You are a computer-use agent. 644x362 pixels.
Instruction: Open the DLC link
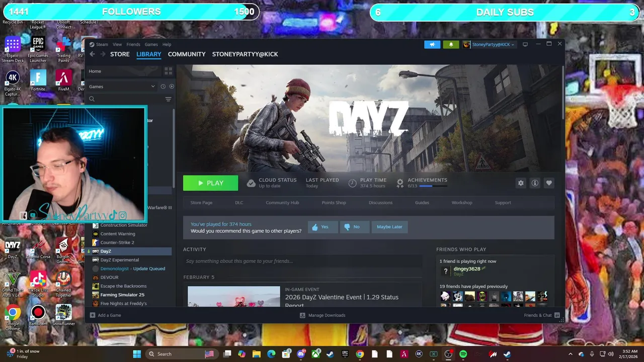[239, 203]
